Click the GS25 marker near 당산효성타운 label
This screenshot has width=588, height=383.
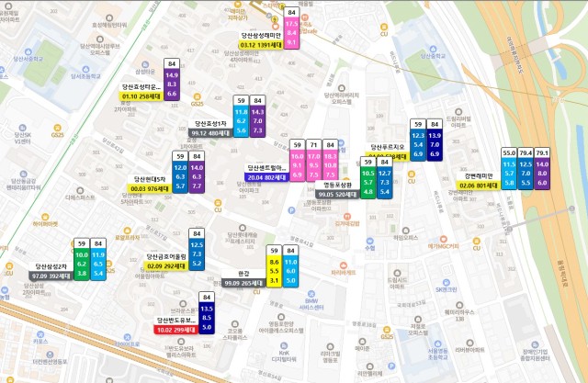coord(197,97)
